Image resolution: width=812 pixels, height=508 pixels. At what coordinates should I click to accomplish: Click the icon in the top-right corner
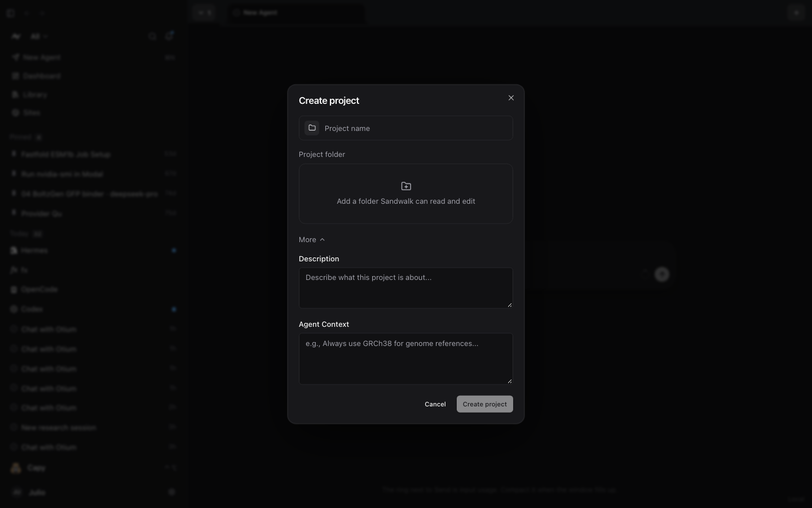tap(796, 12)
